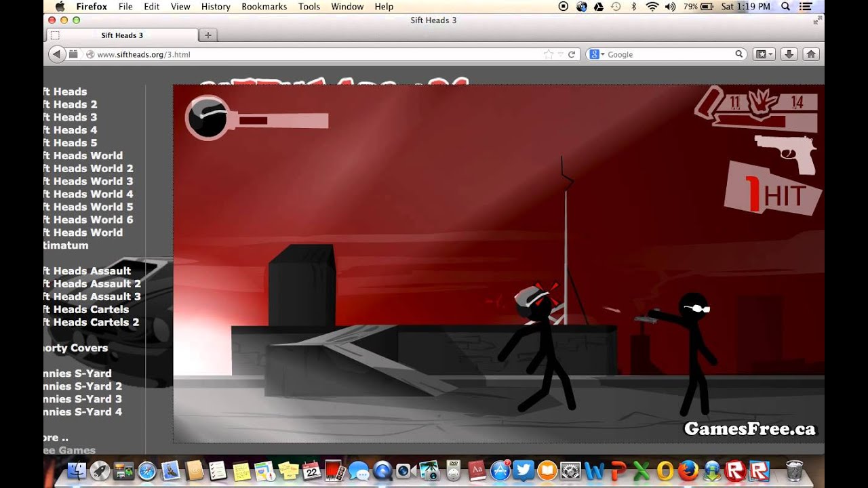Screen dimensions: 868x488
Task: Click the Time Machine menu bar icon
Action: (x=616, y=6)
